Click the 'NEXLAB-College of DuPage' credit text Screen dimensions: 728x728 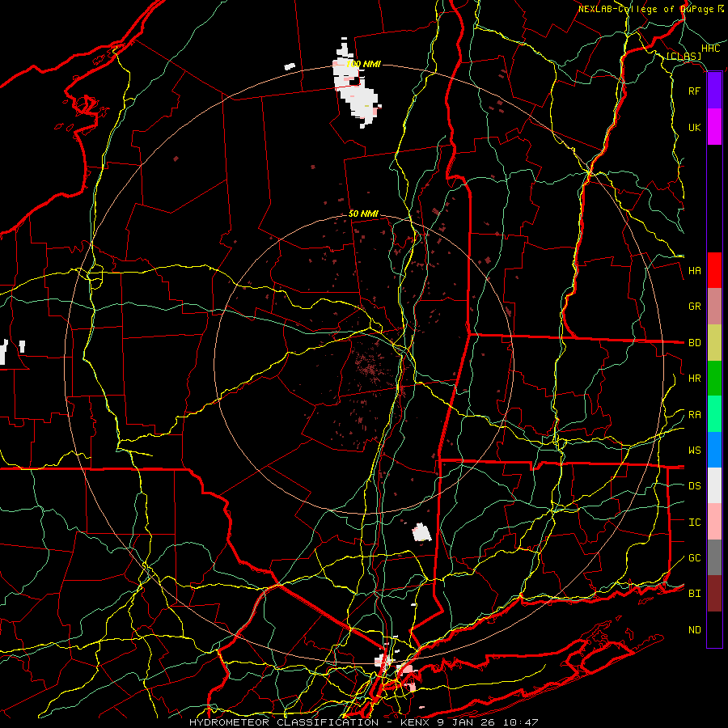(x=645, y=9)
